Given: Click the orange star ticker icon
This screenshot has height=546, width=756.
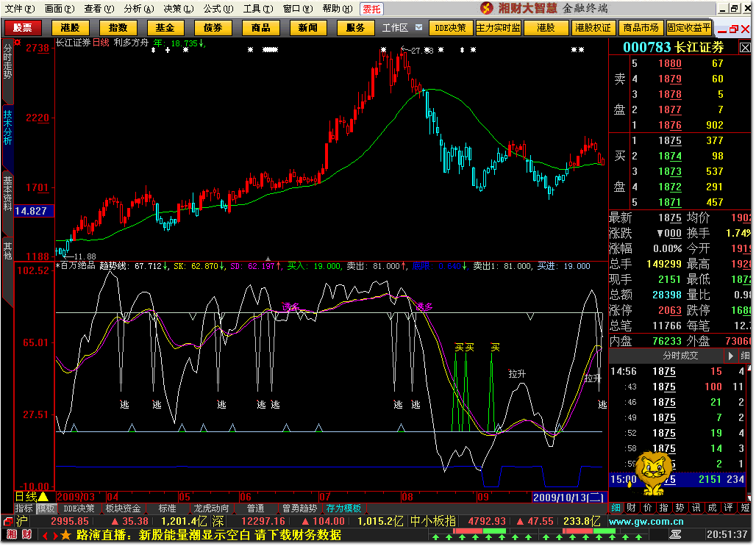Looking at the screenshot, I should point(66,535).
